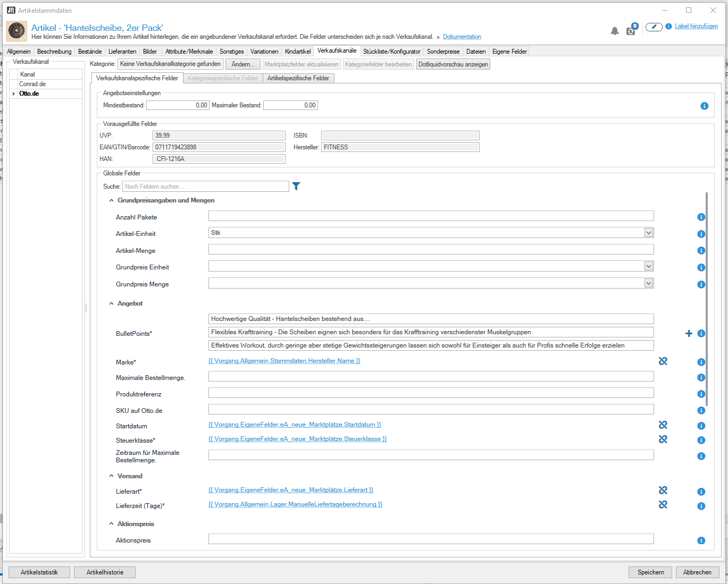Click the sync icon with badge
The image size is (728, 584).
click(631, 30)
